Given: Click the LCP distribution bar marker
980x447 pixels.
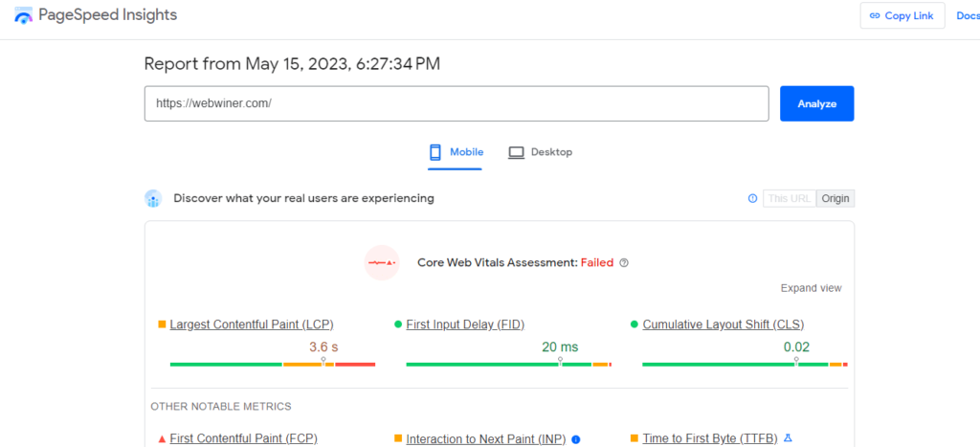Looking at the screenshot, I should pos(323,362).
